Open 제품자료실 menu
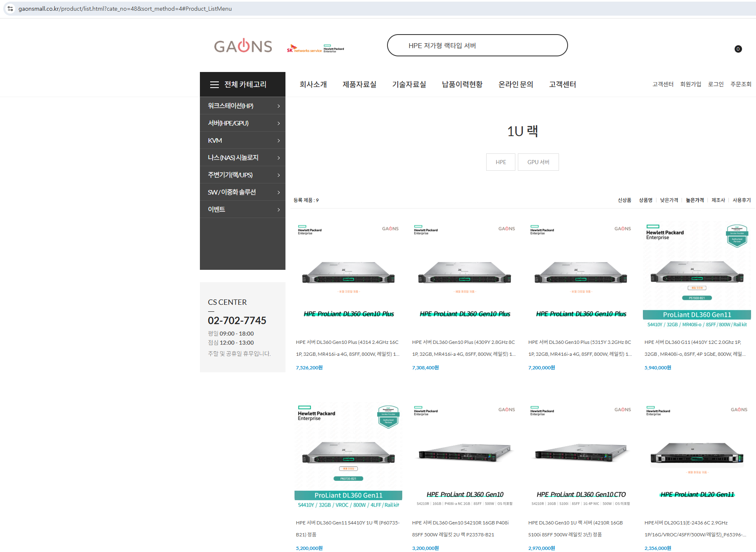Image resolution: width=756 pixels, height=552 pixels. point(359,84)
